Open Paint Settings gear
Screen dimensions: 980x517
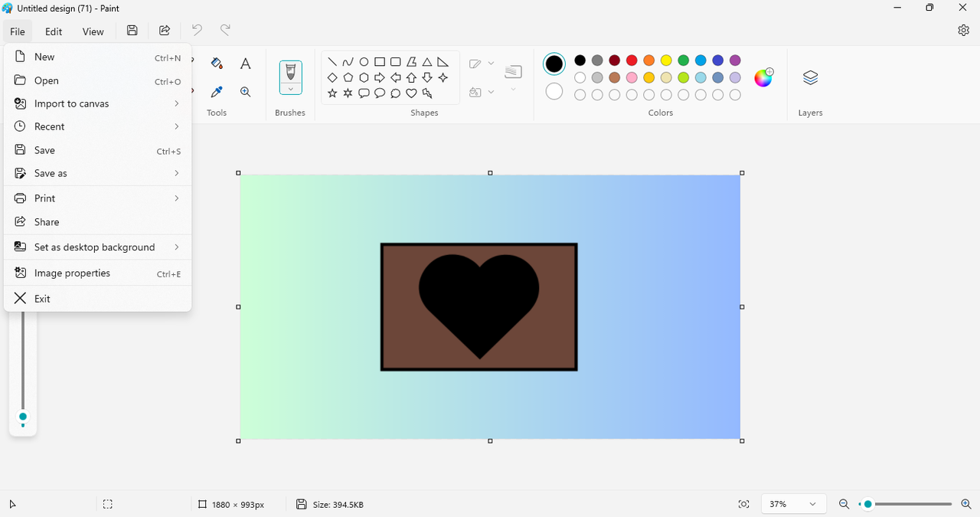963,31
